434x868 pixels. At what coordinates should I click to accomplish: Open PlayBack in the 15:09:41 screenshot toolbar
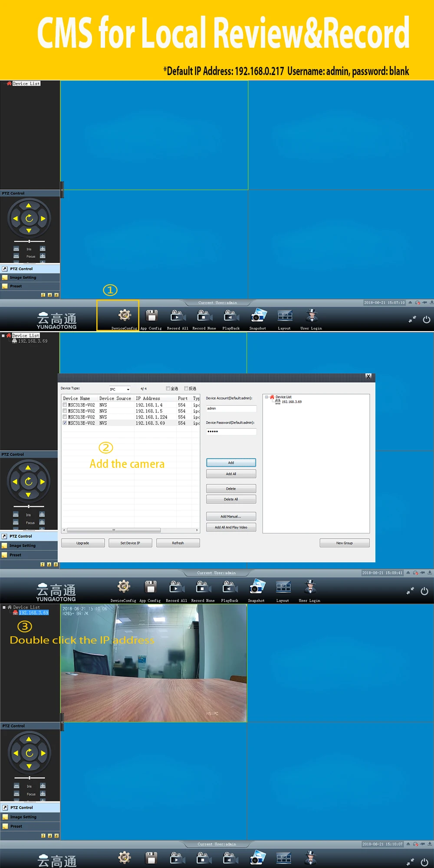[x=230, y=591]
